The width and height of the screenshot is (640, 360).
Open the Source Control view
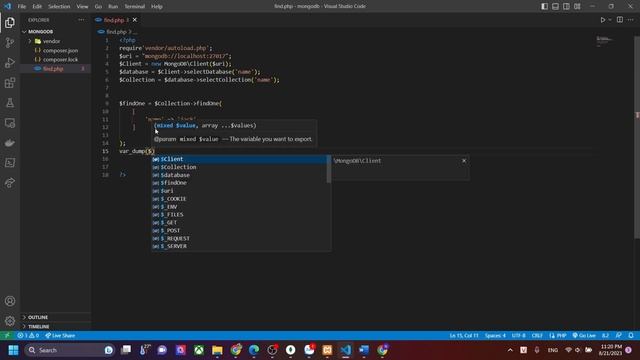10,42
